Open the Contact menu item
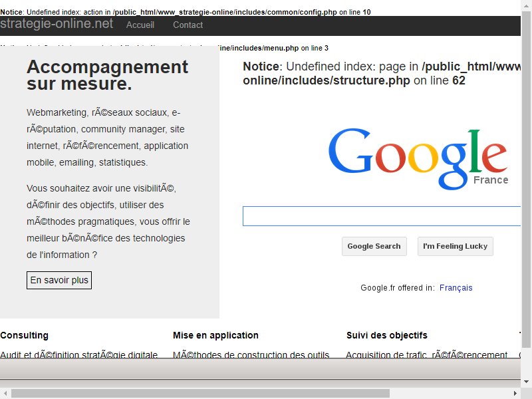Viewport: 532px width, 399px height. pyautogui.click(x=188, y=25)
